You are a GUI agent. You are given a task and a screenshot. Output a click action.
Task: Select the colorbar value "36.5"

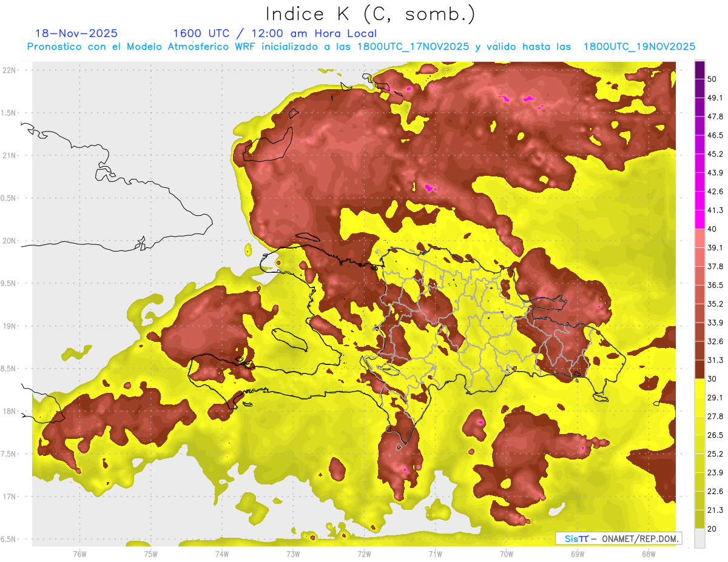coord(715,285)
